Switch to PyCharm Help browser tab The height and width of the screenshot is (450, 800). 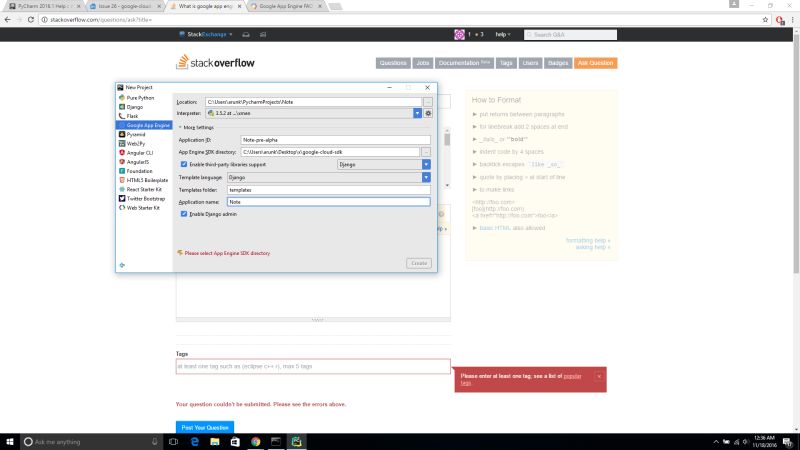45,6
